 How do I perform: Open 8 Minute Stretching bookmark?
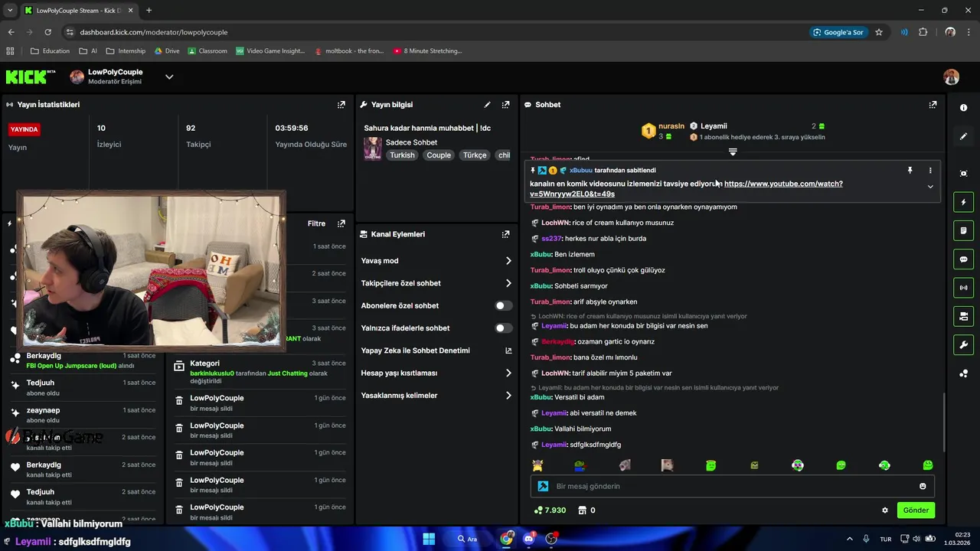coord(427,51)
